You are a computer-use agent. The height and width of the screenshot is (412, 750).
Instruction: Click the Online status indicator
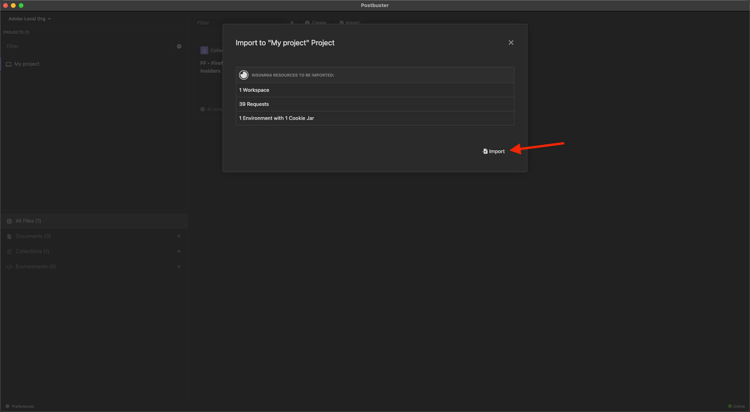coord(736,406)
